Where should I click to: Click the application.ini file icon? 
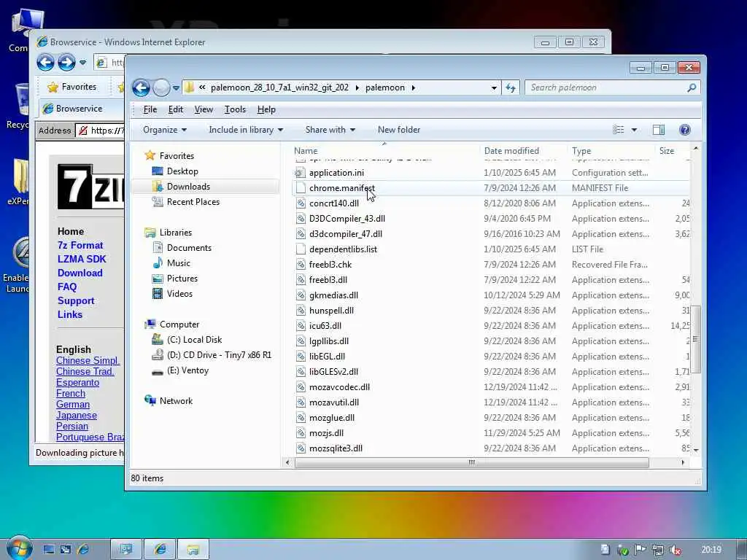300,173
